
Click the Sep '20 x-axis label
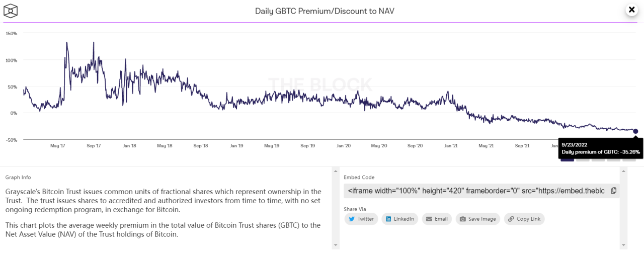[x=415, y=146]
